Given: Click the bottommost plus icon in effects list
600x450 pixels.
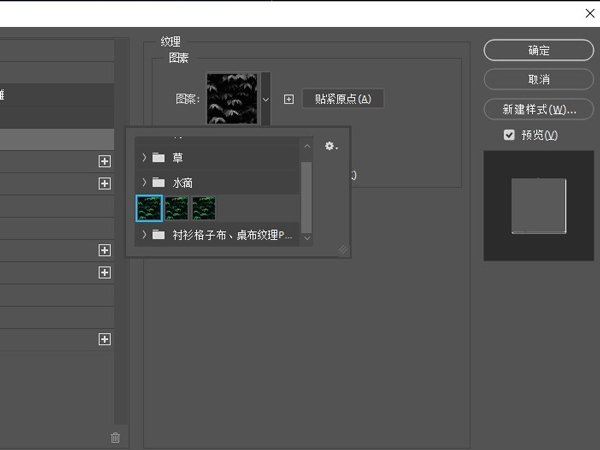Looking at the screenshot, I should coord(104,340).
